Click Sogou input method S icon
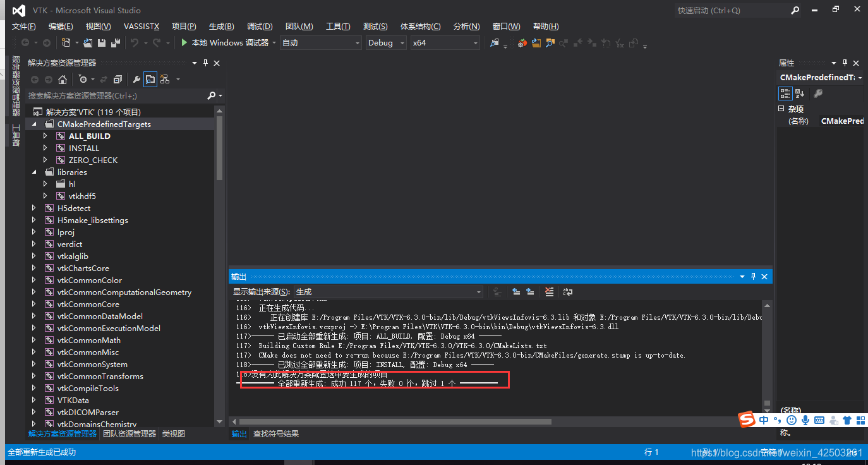The image size is (868, 465). (x=747, y=420)
